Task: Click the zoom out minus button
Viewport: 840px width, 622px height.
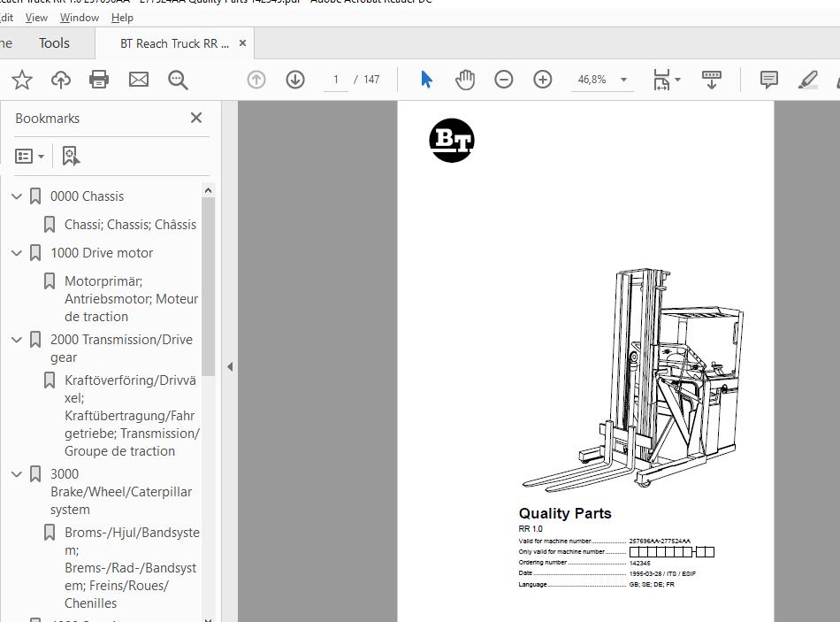Action: tap(504, 80)
